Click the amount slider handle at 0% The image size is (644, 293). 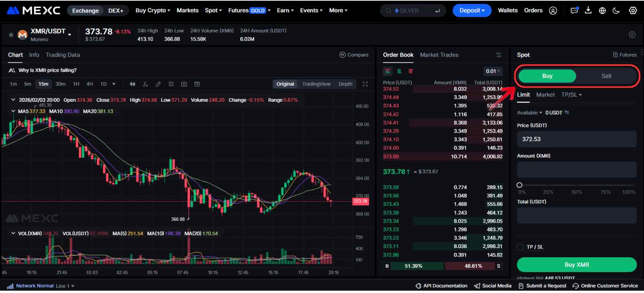point(520,185)
